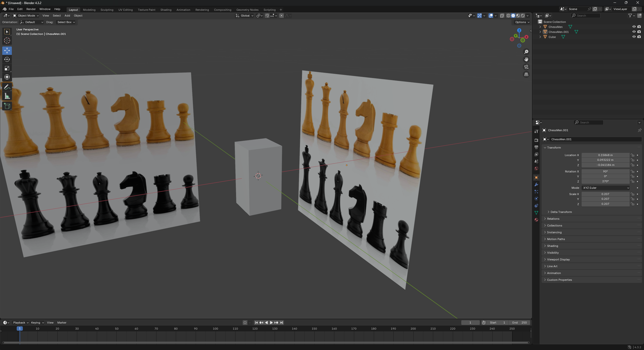Expand ChessMen.001 in the outliner tree

pyautogui.click(x=540, y=32)
